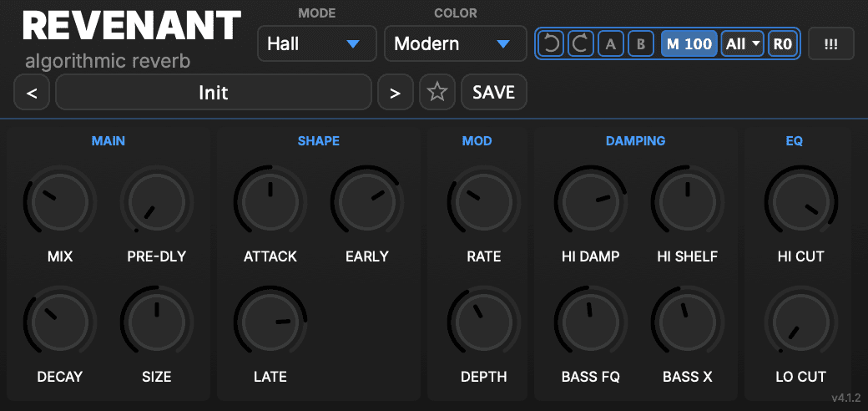The height and width of the screenshot is (411, 868).
Task: Click the MAIN section header
Action: (108, 140)
